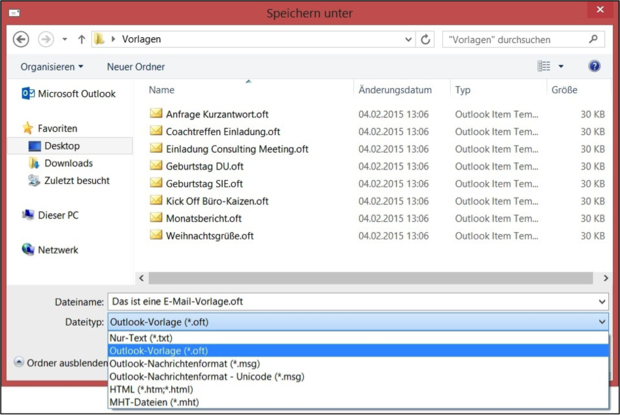
Task: Select file Anfrage Kurzantwort.oft
Action: (210, 114)
